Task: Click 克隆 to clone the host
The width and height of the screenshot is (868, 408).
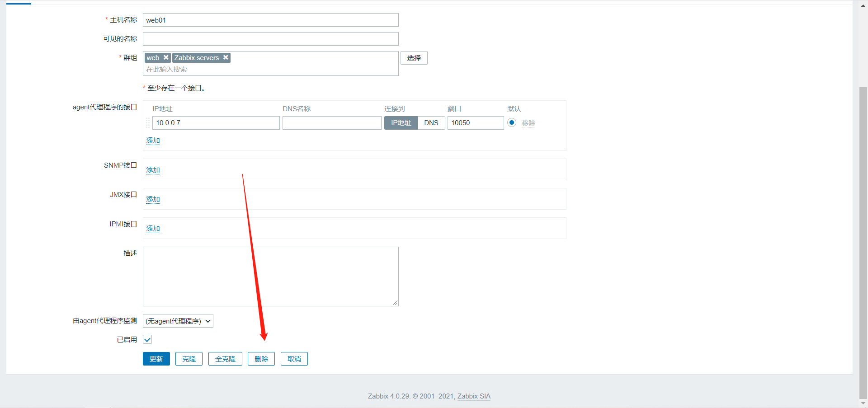Action: [x=189, y=359]
